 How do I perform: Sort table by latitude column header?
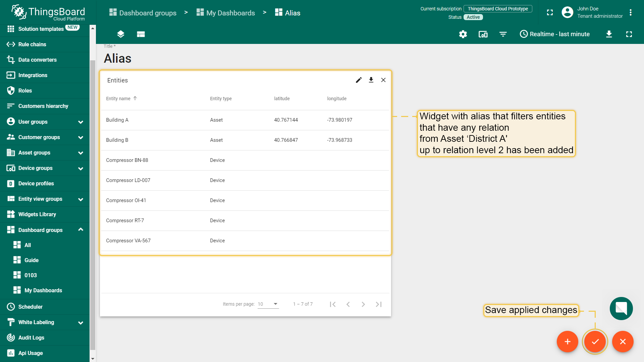[282, 99]
